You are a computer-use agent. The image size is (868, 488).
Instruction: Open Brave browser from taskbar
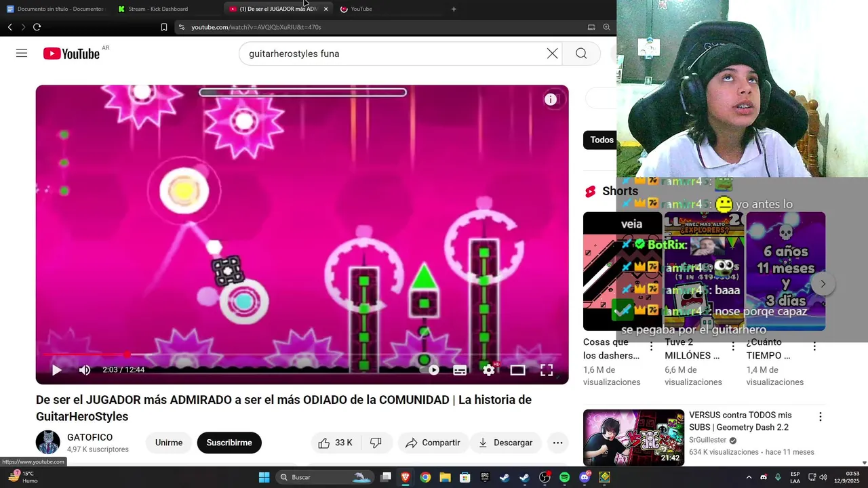pyautogui.click(x=406, y=477)
